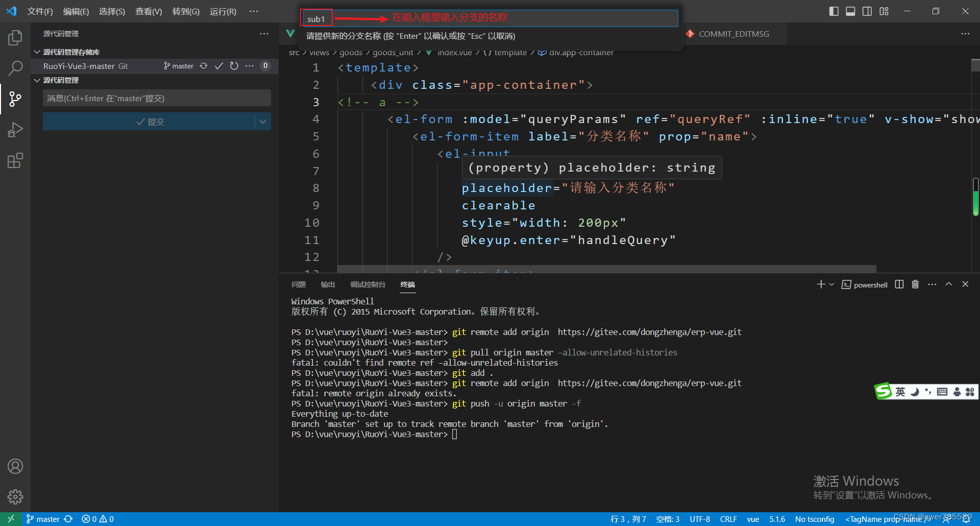Viewport: 980px width, 526px height.
Task: Open more actions for RuoYi-Vue3-master repository
Action: [x=250, y=66]
